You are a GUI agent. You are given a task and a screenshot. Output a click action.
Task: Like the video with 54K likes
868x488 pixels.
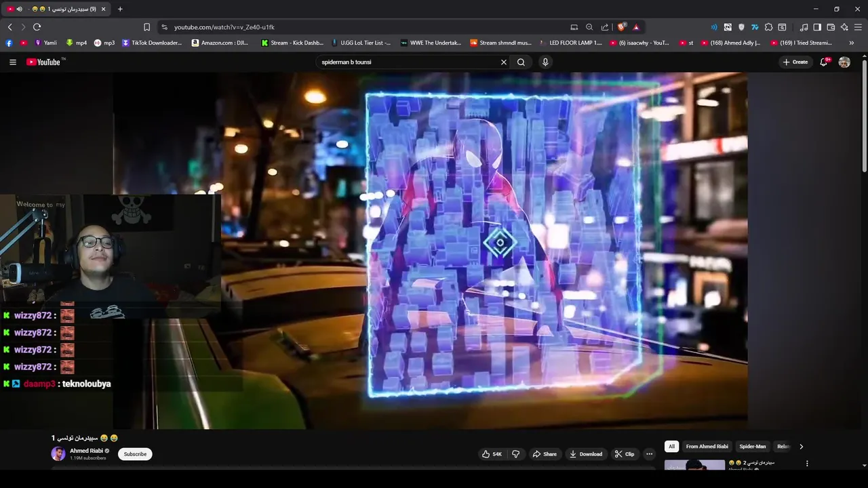pos(492,454)
